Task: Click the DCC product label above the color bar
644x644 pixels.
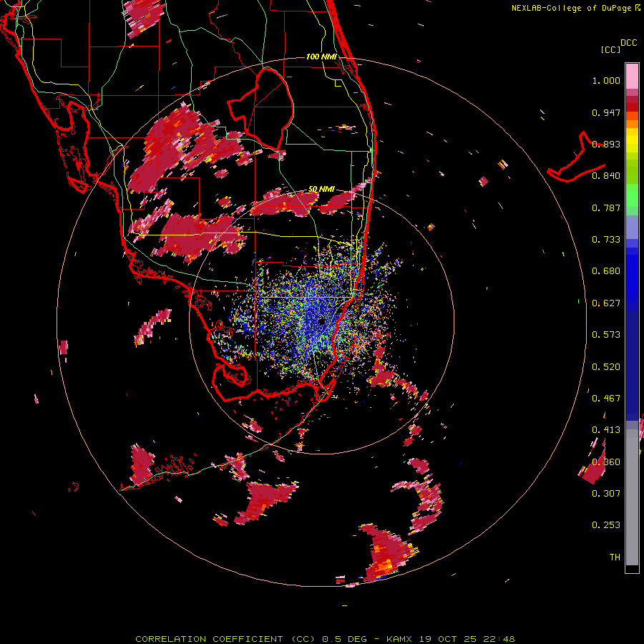Action: coord(628,43)
